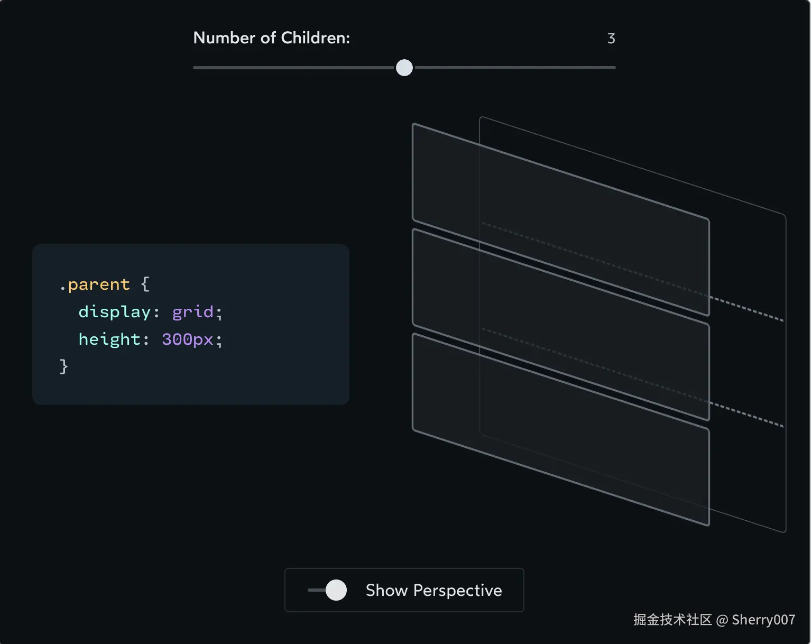Viewport: 812px width, 644px height.
Task: Click the Number of Children label
Action: pyautogui.click(x=271, y=38)
